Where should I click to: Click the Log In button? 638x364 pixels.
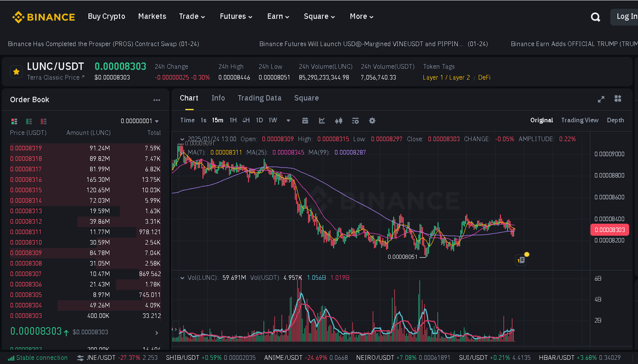[625, 17]
